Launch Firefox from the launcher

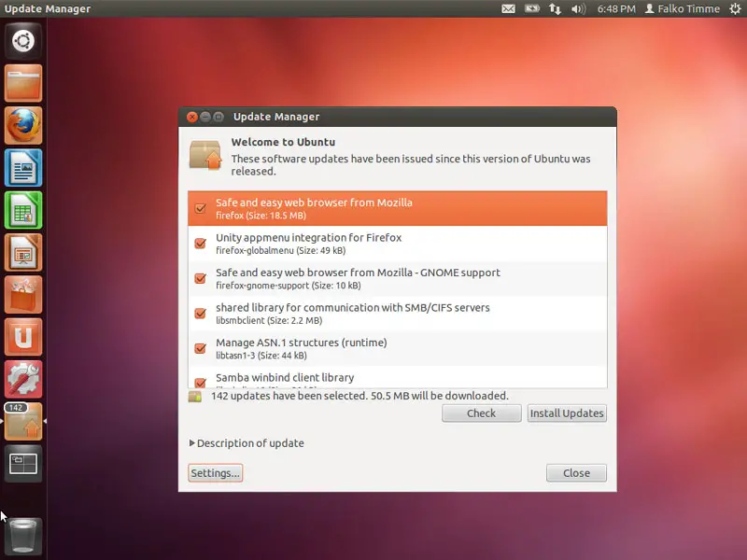tap(23, 126)
